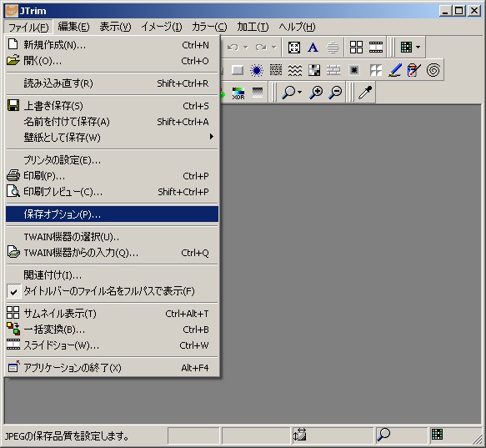Image resolution: width=486 pixels, height=448 pixels.
Task: Click アプリケーションの終了(X) to exit
Action: pos(112,368)
